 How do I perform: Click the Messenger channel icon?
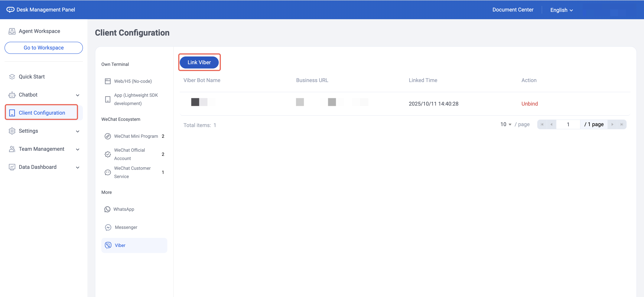pos(108,227)
